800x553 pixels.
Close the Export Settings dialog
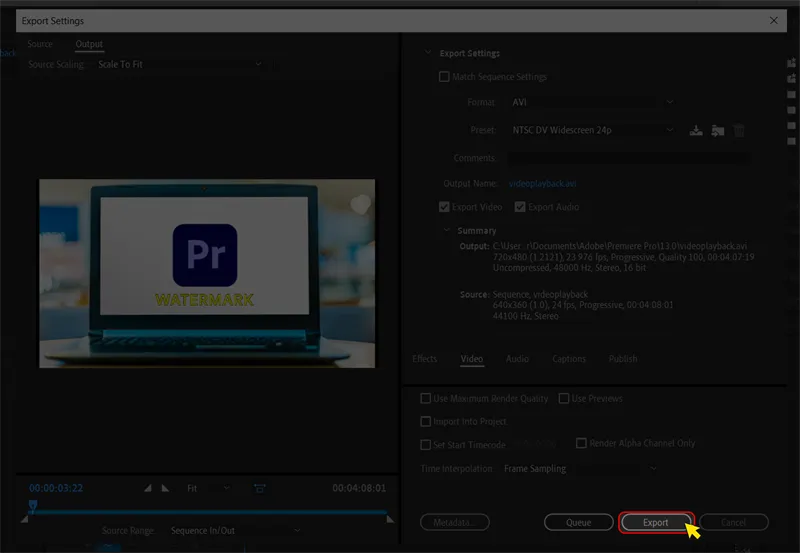coord(773,20)
